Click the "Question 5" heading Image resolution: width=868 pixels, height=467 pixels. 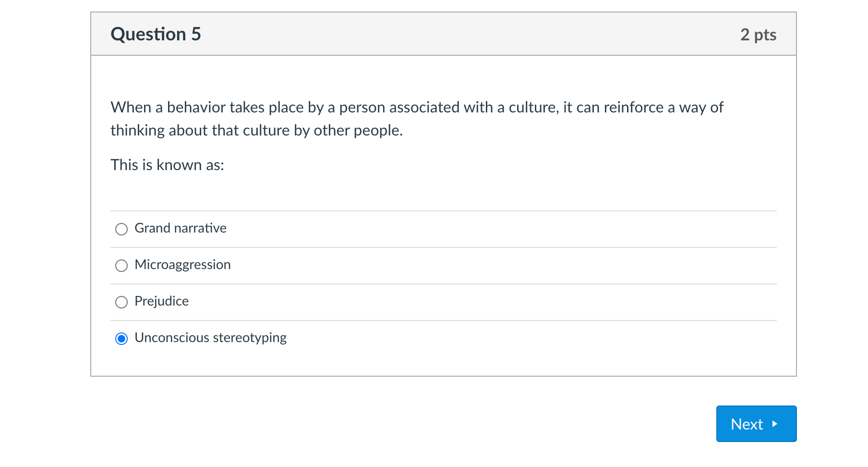point(156,34)
